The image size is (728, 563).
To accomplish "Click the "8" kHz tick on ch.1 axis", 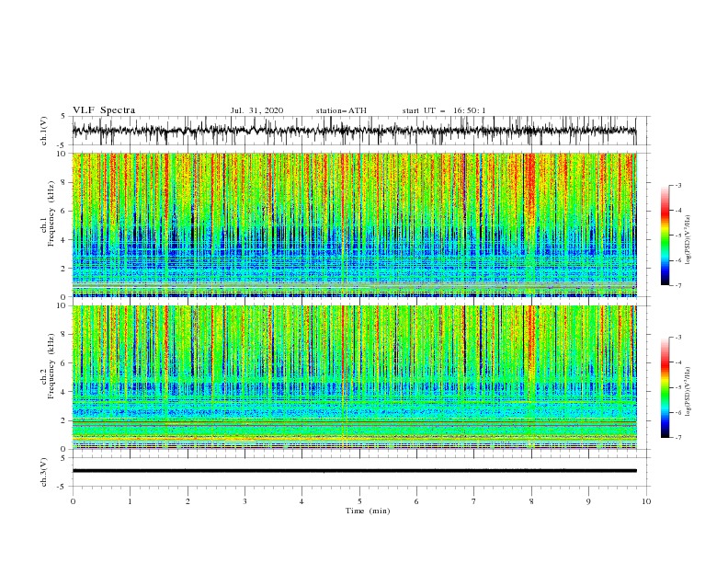I will (x=64, y=182).
